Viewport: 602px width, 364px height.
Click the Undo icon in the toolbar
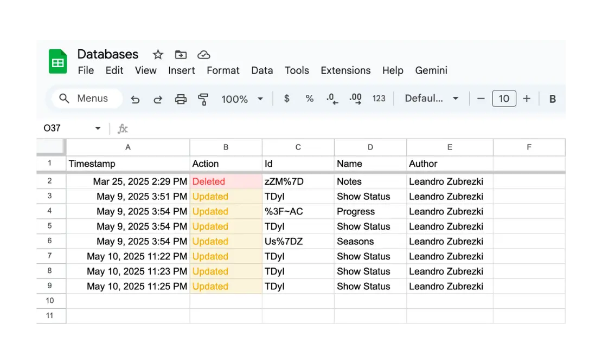click(x=135, y=99)
